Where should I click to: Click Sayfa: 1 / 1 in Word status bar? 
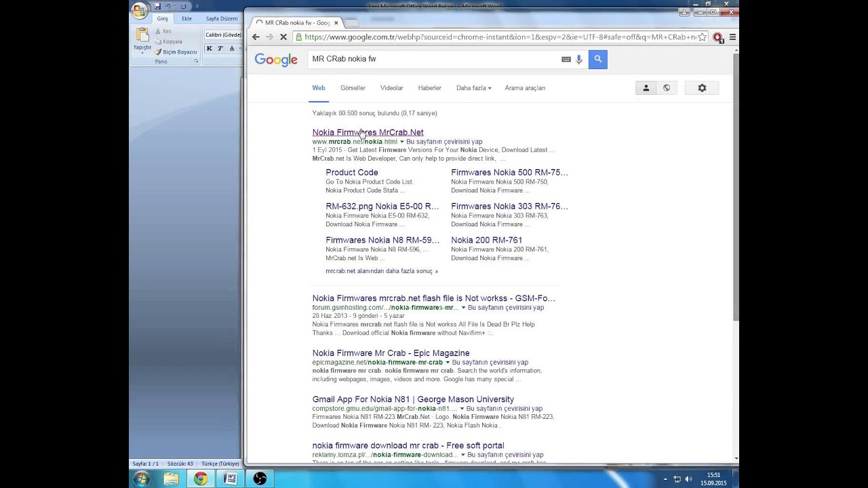tap(145, 464)
